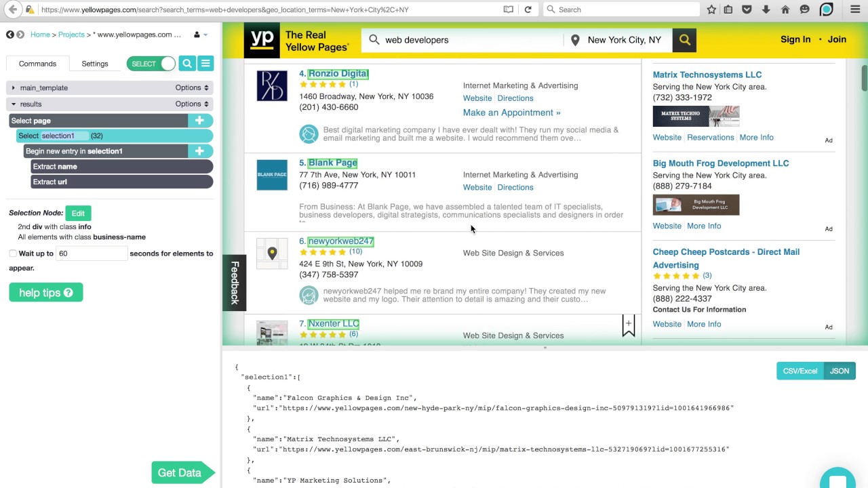Click the ParseHub magnifier zoom button
Screen dimensions: 868x488
pos(187,64)
